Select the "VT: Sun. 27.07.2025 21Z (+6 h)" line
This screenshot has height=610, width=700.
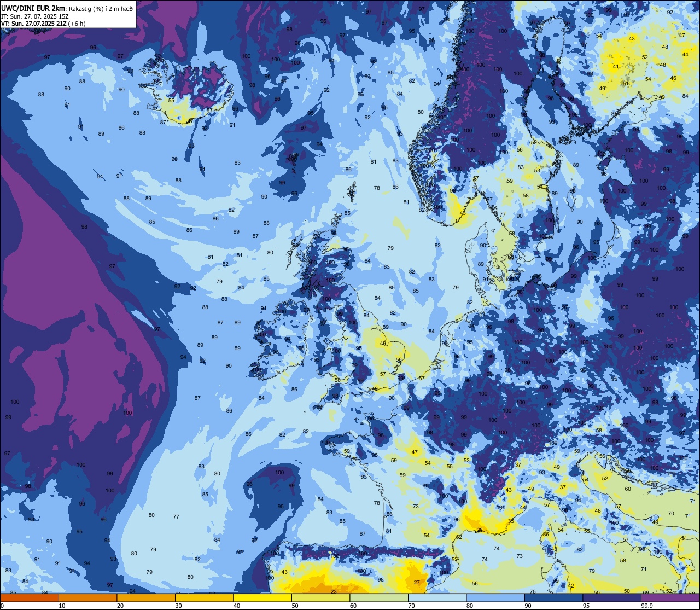[x=43, y=24]
